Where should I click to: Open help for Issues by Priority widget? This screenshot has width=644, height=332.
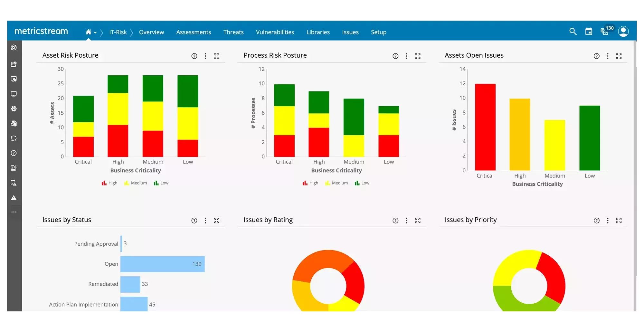coord(597,221)
